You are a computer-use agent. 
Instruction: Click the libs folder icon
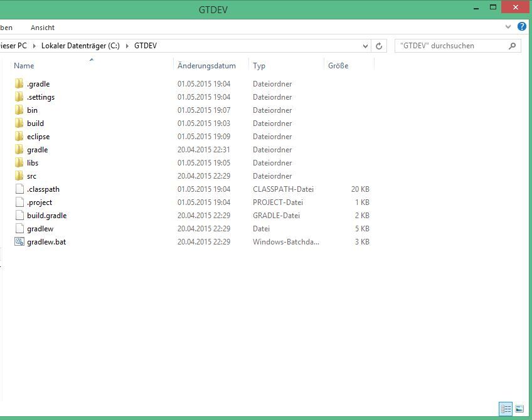pyautogui.click(x=19, y=163)
